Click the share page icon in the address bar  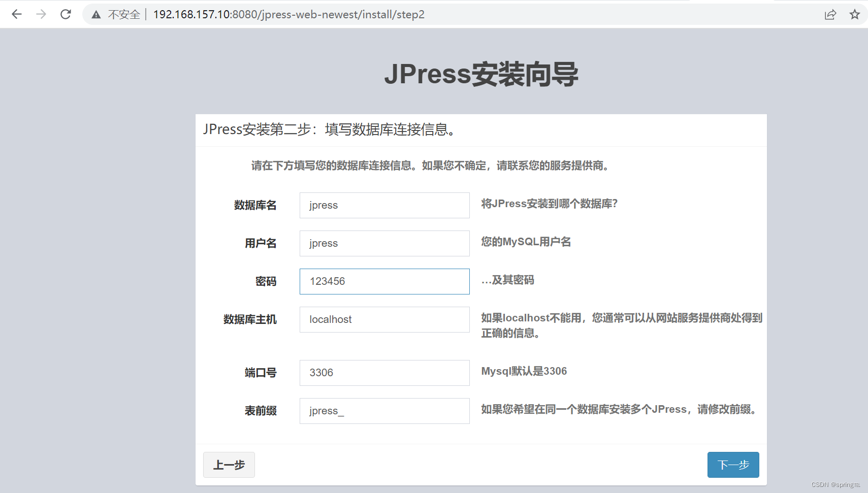(x=830, y=14)
